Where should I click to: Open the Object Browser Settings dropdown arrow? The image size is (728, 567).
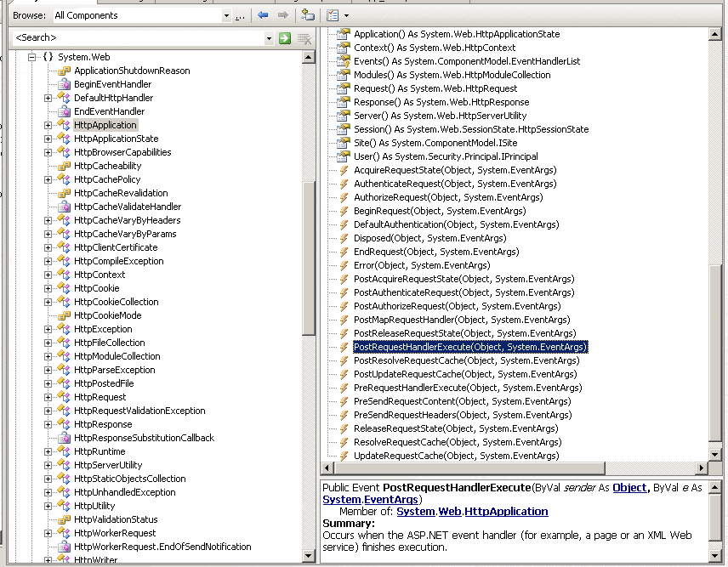(346, 16)
